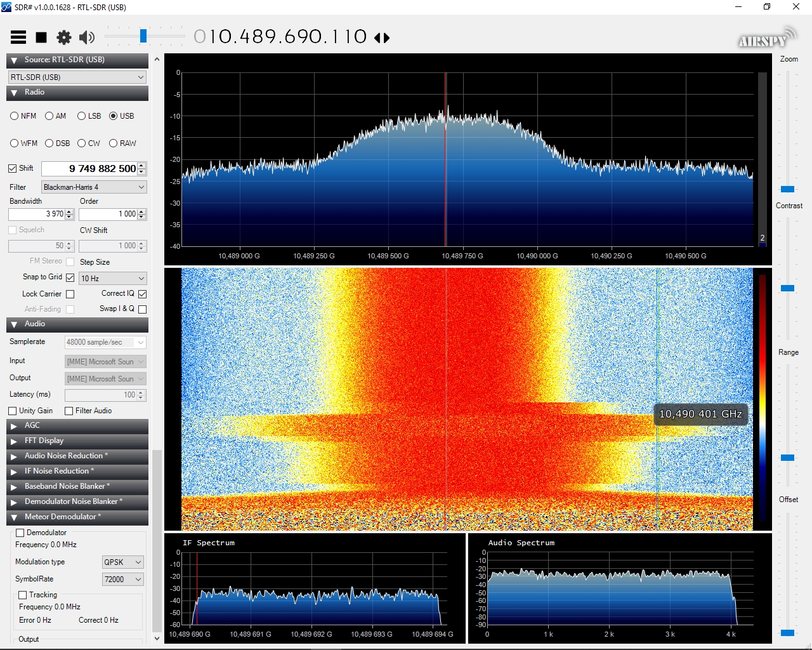Expand the FFT Display panel
812x650 pixels.
click(77, 441)
